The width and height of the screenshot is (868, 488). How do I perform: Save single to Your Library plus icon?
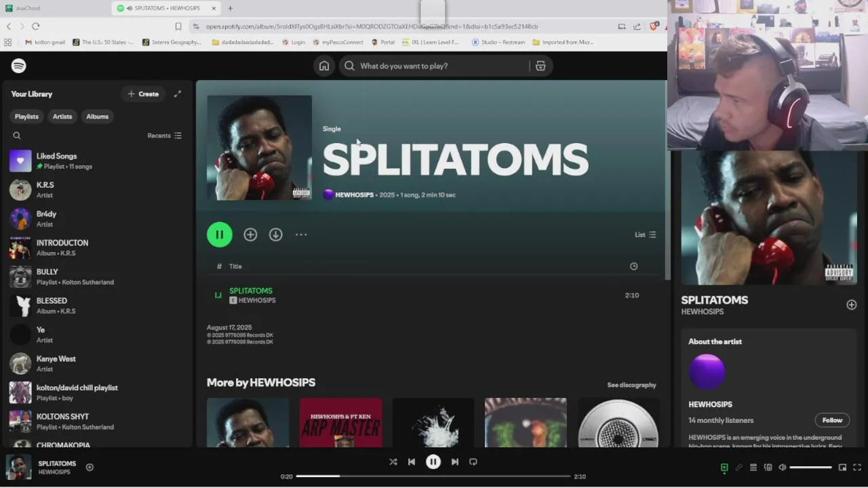tap(250, 235)
